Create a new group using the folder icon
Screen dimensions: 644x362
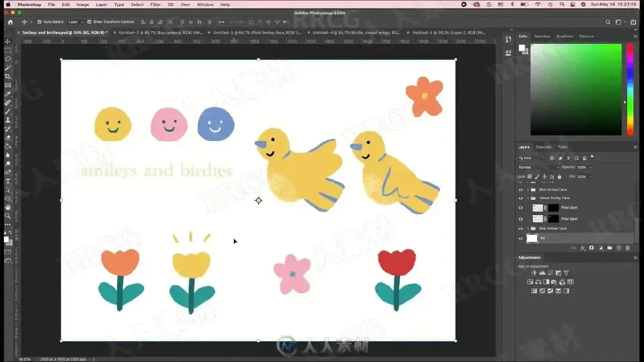[610, 248]
